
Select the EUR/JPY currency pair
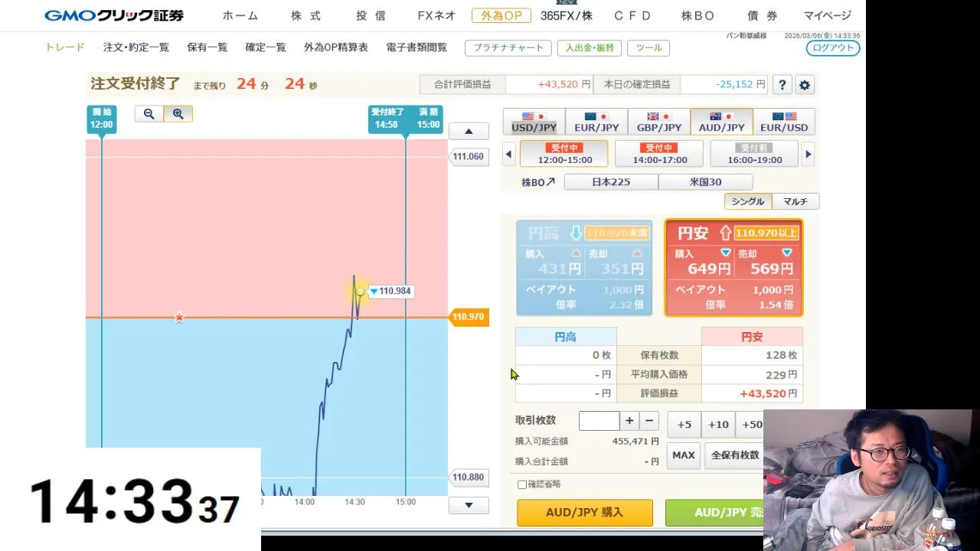click(596, 122)
